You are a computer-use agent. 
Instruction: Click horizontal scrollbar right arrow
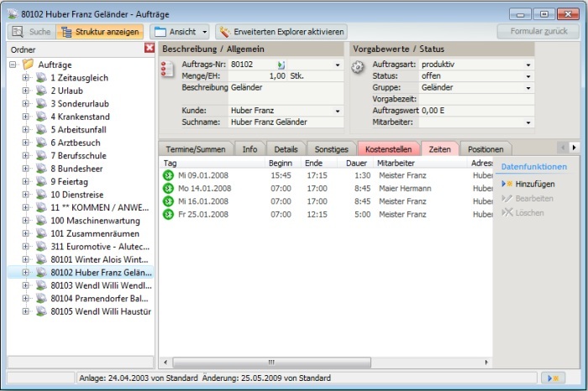click(486, 362)
